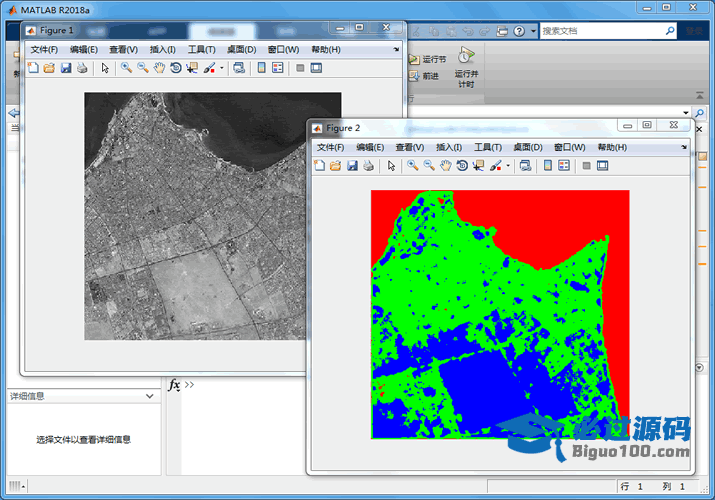Select Zoom In tool in Figure 2 toolbar
This screenshot has width=715, height=500.
pyautogui.click(x=413, y=165)
